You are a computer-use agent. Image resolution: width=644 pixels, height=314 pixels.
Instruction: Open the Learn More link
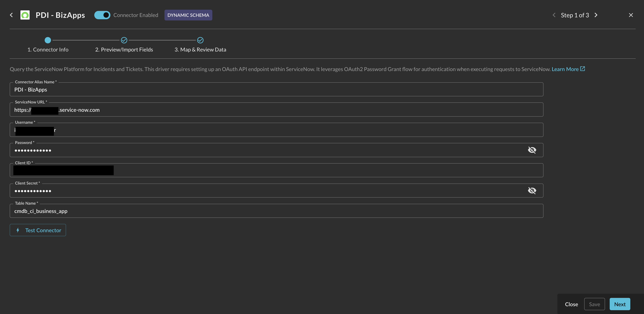click(x=565, y=69)
